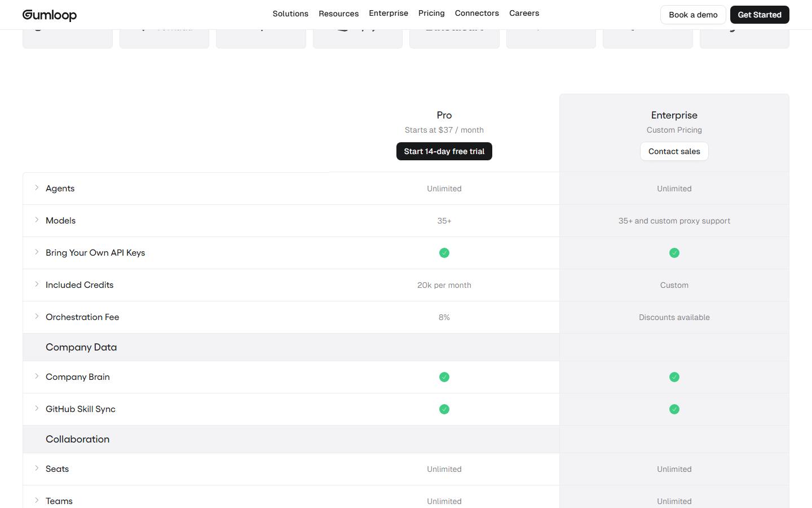Click the Pro plan heading
Image resolution: width=812 pixels, height=508 pixels.
click(444, 115)
